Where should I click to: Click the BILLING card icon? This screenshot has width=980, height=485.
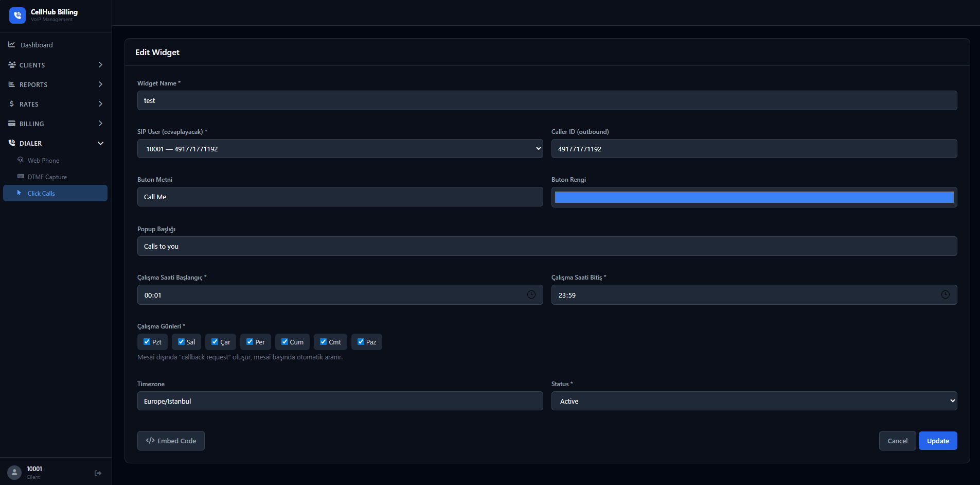[12, 124]
